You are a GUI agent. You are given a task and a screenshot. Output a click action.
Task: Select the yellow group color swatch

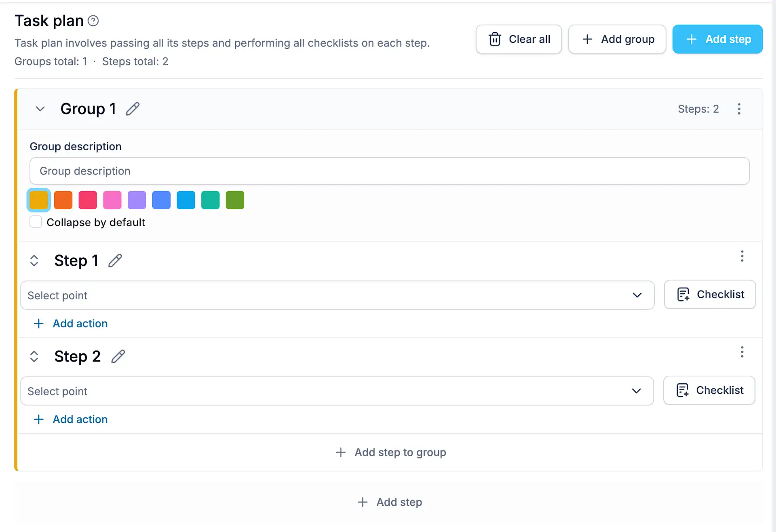(39, 200)
